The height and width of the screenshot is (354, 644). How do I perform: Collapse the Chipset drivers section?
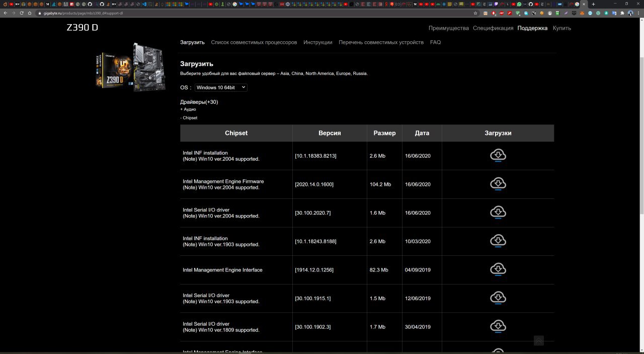(189, 118)
